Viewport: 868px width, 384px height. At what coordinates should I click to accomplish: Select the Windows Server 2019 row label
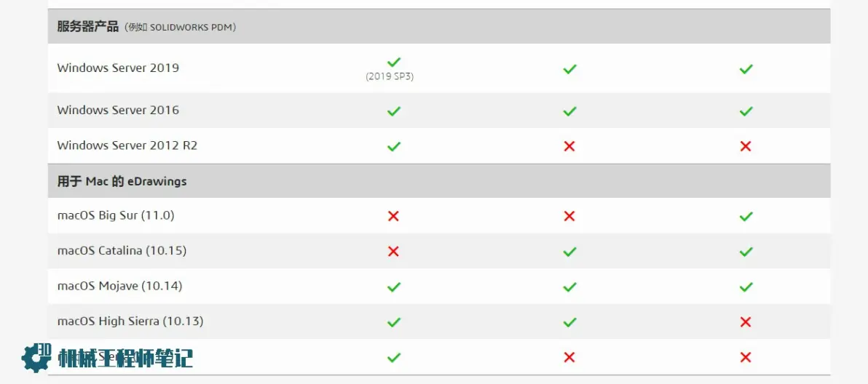point(118,68)
